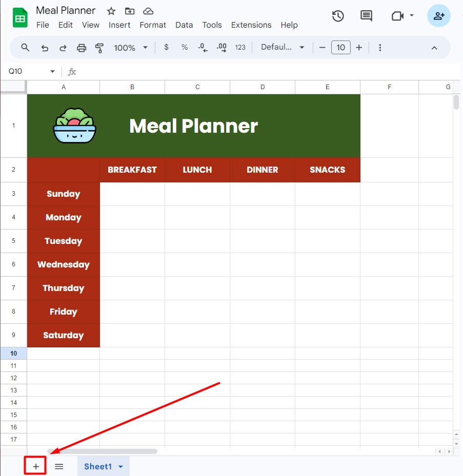Select column F header

point(390,87)
